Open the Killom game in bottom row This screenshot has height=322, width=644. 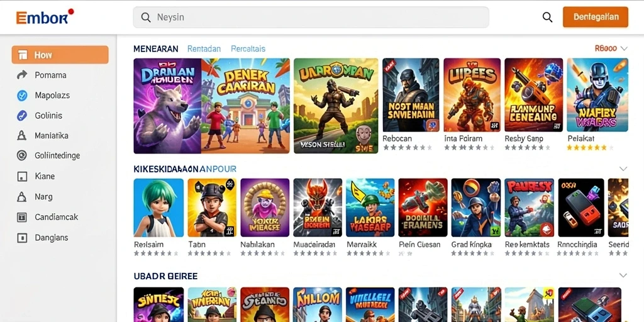pos(318,304)
